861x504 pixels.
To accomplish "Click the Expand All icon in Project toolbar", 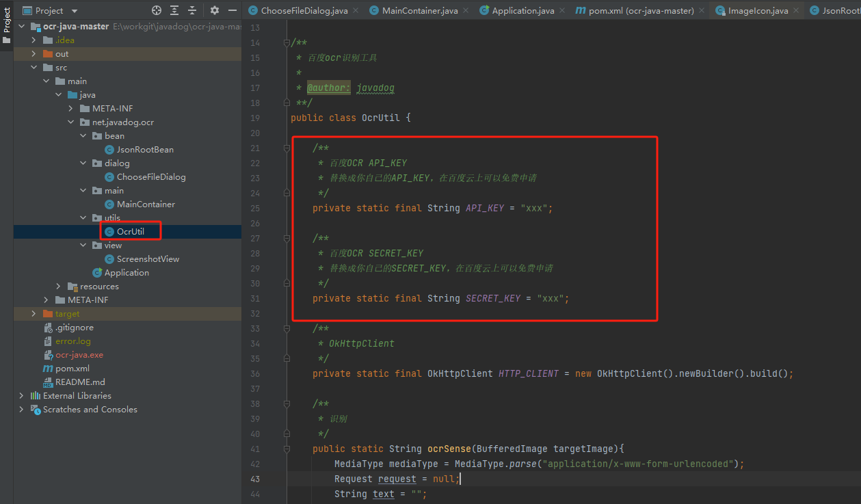I will pos(173,10).
